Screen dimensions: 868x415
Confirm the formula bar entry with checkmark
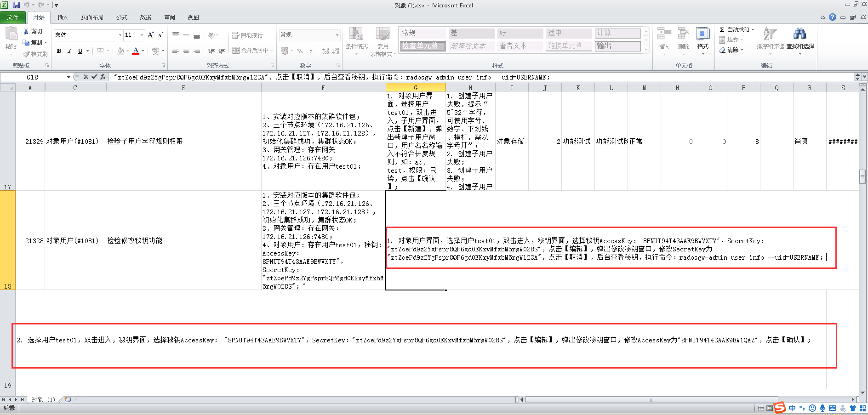point(94,77)
